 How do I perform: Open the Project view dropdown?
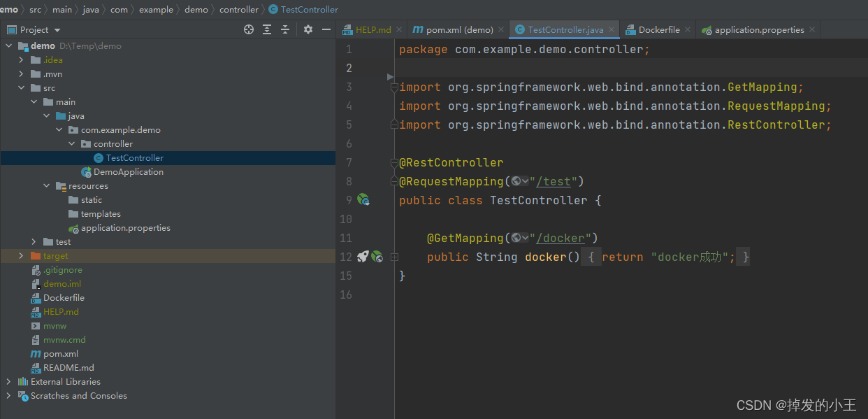tap(57, 30)
